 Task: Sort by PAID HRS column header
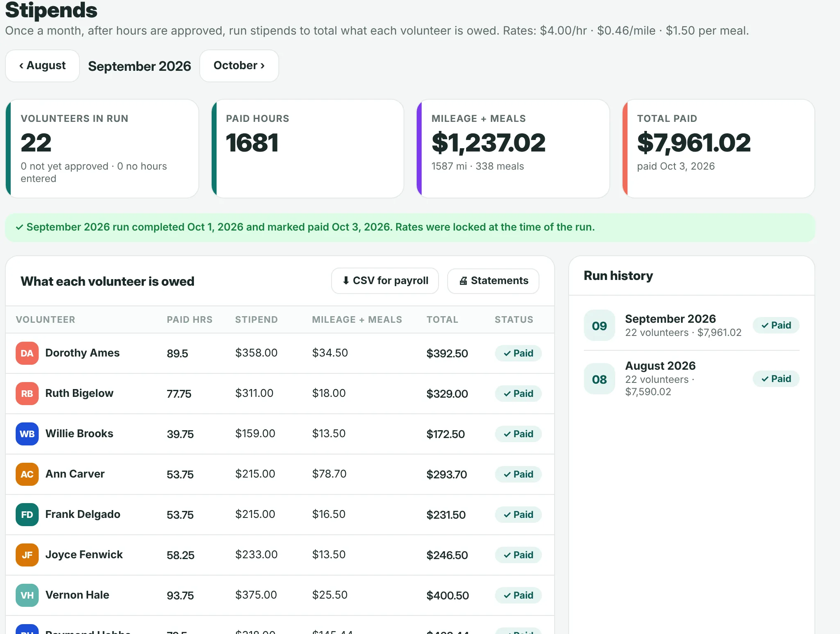[x=189, y=319]
